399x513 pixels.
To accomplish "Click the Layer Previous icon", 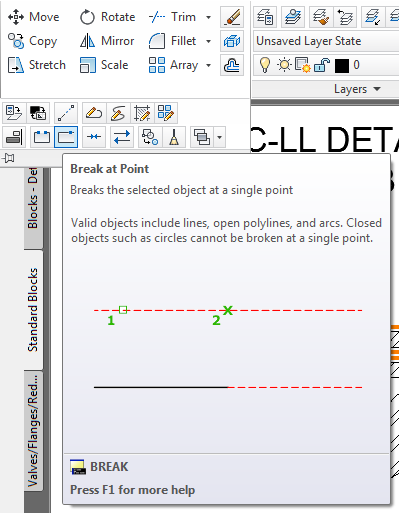I will (x=345, y=17).
